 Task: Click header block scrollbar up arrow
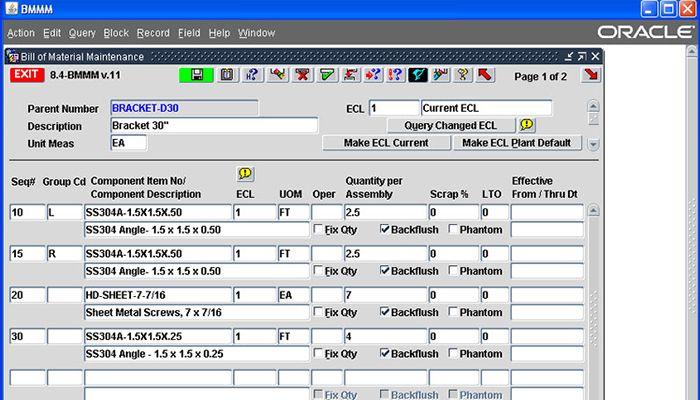[x=593, y=106]
